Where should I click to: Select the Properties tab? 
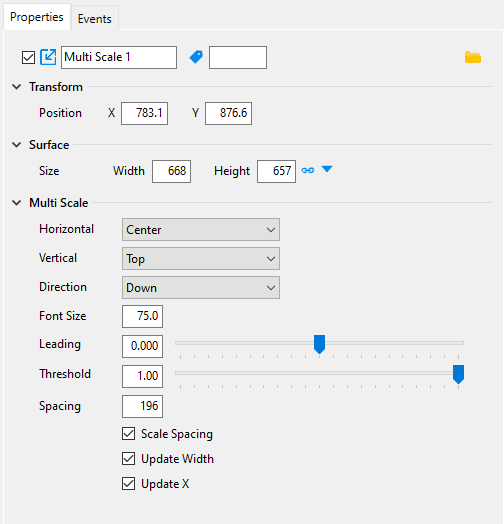37,17
